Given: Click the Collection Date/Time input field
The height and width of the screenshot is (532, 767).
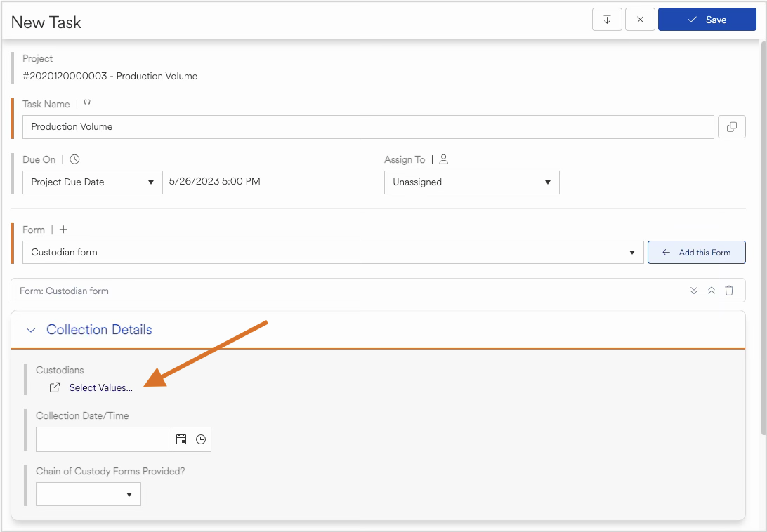Looking at the screenshot, I should coord(103,439).
